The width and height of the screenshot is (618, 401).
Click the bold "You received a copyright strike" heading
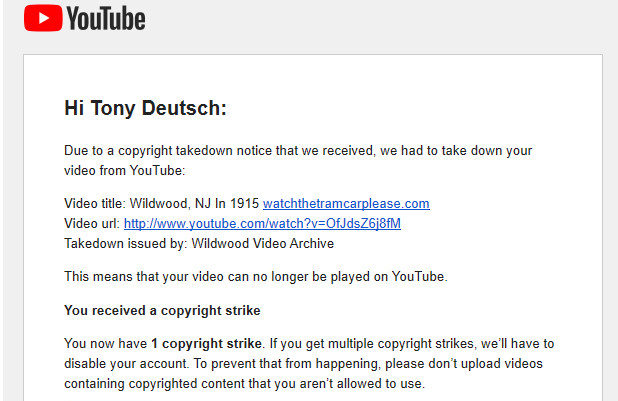click(x=162, y=311)
